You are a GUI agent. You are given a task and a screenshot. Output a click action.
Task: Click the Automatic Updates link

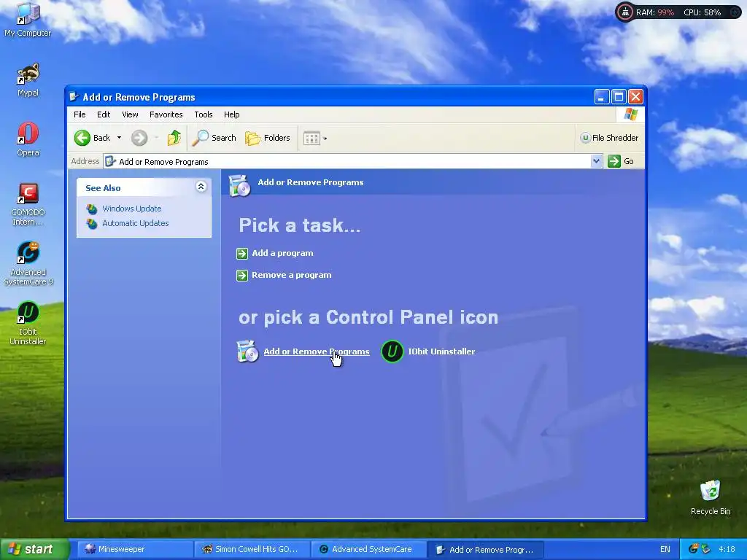135,223
